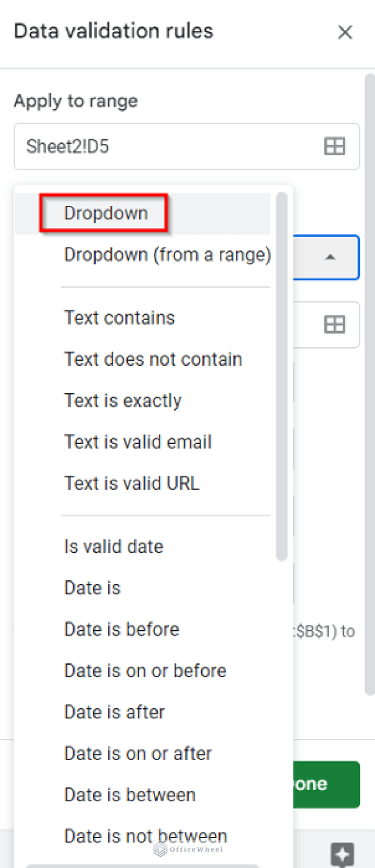Select Text does not contain option
Screen dimensions: 375x868
153,359
